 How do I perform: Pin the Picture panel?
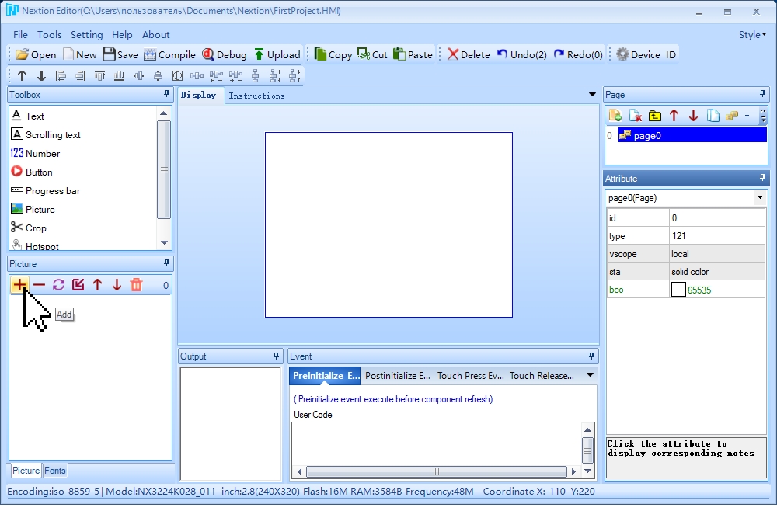tap(166, 263)
